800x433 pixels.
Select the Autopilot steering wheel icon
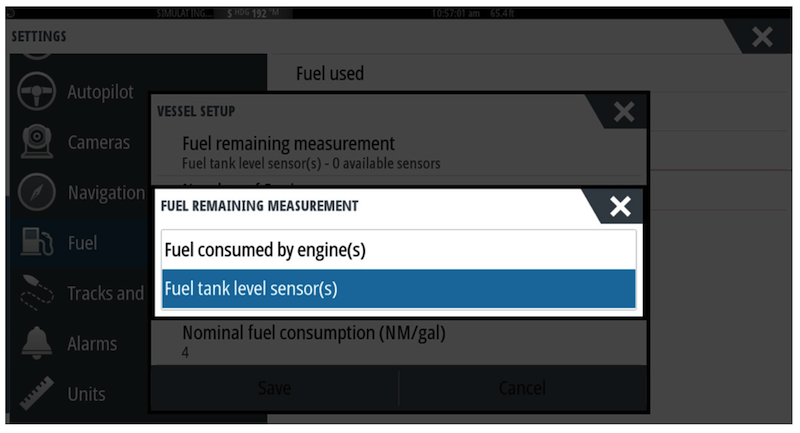[x=36, y=92]
